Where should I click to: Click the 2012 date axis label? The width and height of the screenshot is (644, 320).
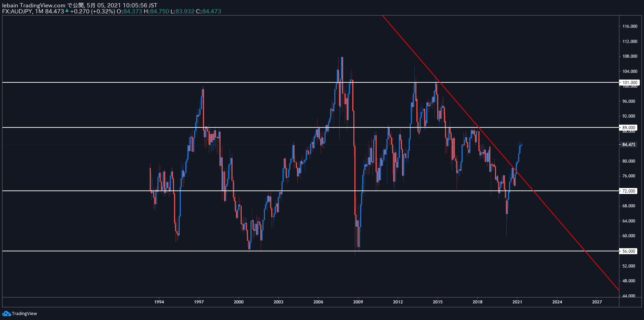[x=398, y=302]
